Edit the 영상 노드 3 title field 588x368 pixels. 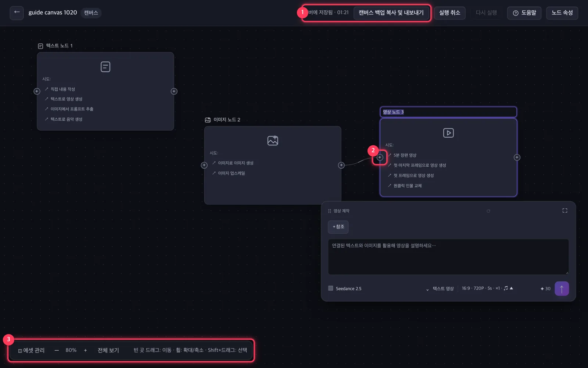pos(448,112)
